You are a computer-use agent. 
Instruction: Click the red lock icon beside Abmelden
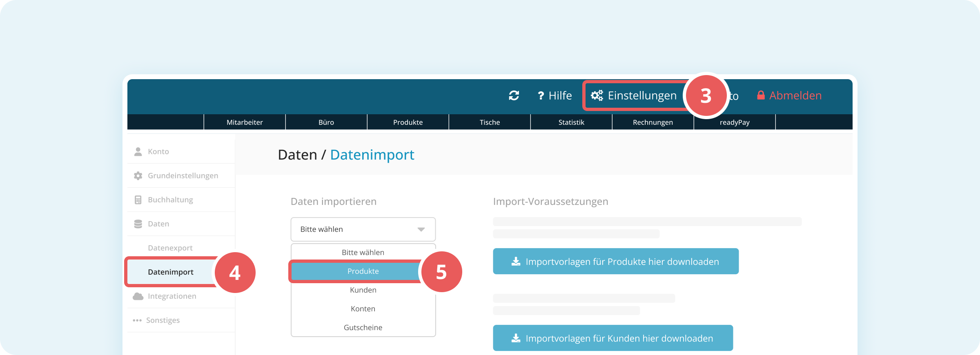tap(761, 95)
